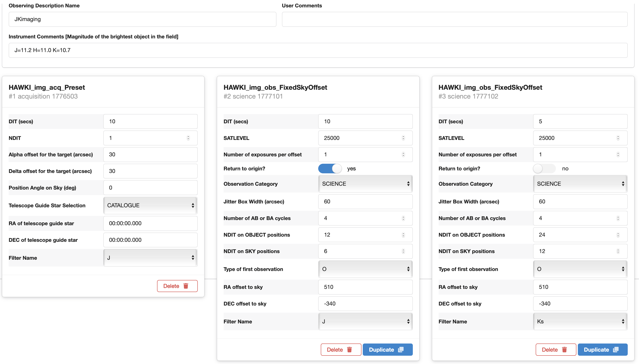The width and height of the screenshot is (639, 364).
Task: Click AB or BA cycles stepper in template #2
Action: [403, 218]
